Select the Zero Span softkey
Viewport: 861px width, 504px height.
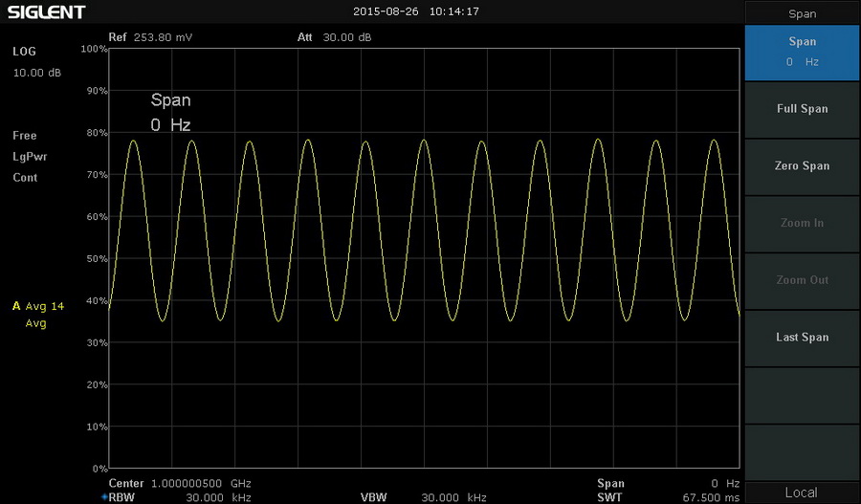click(x=802, y=166)
